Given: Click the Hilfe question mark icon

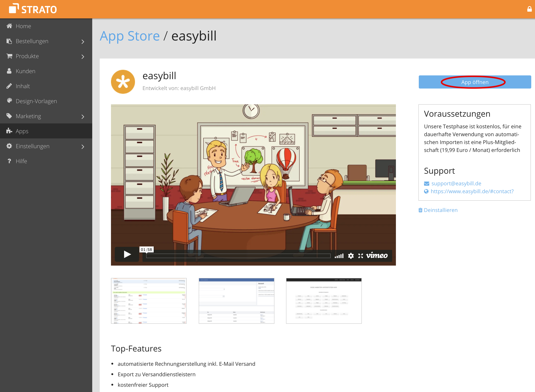Looking at the screenshot, I should [9, 161].
